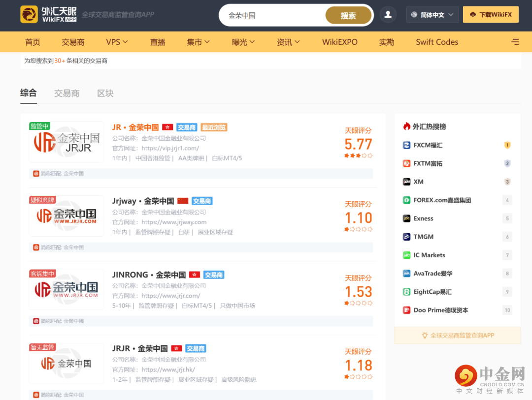532x400 pixels.
Task: Select the FXCM福汇 icon in hot search list
Action: point(405,145)
